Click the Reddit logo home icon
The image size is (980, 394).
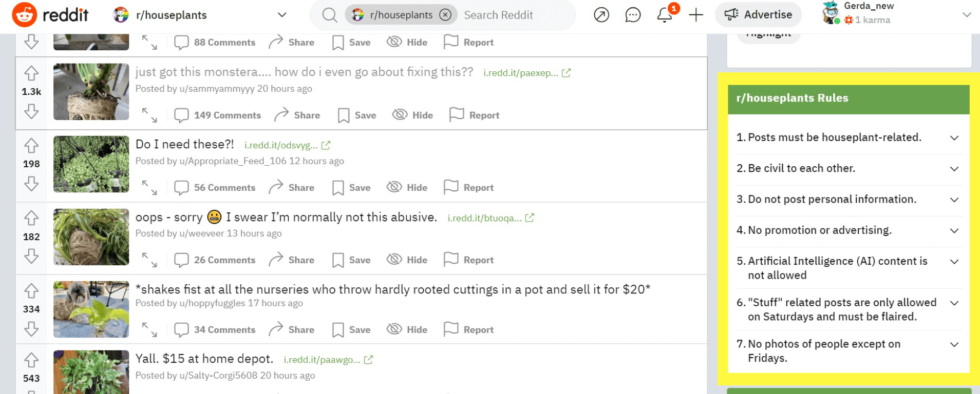(x=25, y=14)
